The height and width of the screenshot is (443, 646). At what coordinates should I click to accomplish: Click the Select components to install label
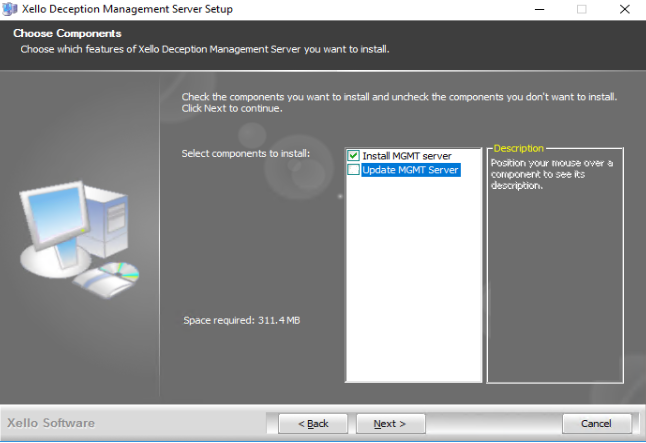tap(246, 154)
